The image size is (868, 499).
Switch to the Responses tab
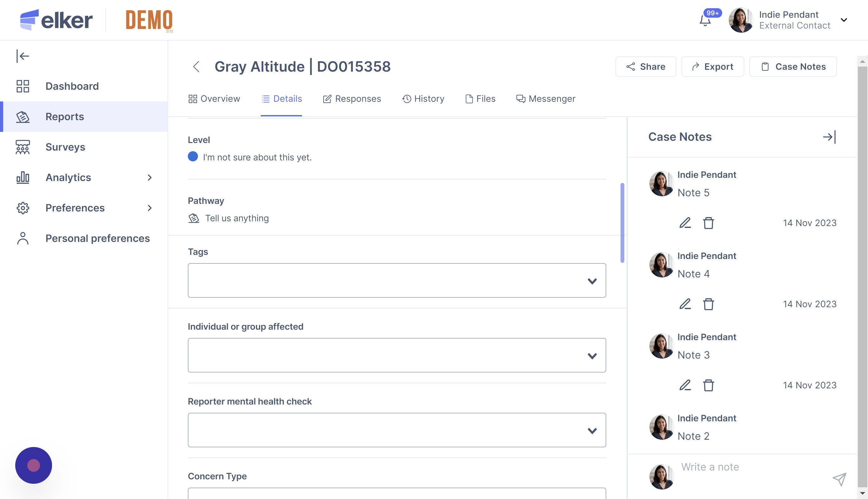click(352, 99)
